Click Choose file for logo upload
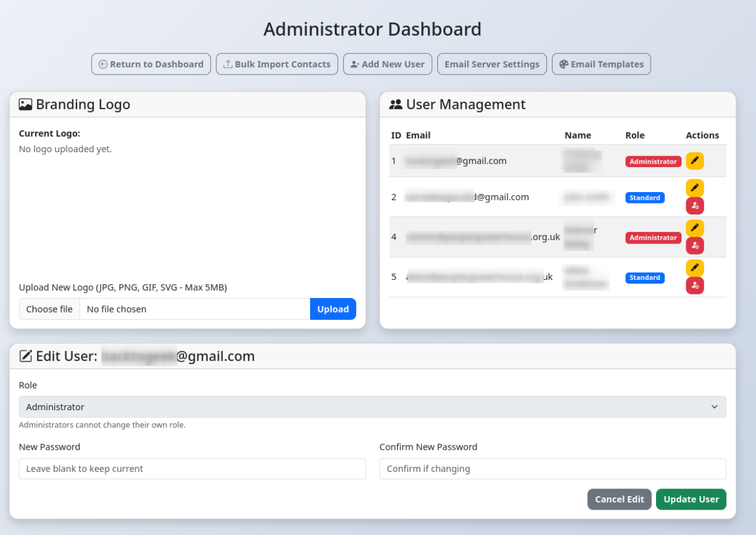Viewport: 756px width, 535px height. (x=49, y=309)
